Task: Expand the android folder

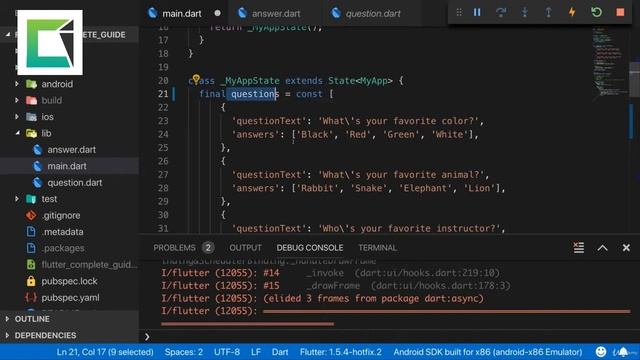Action: (17, 84)
